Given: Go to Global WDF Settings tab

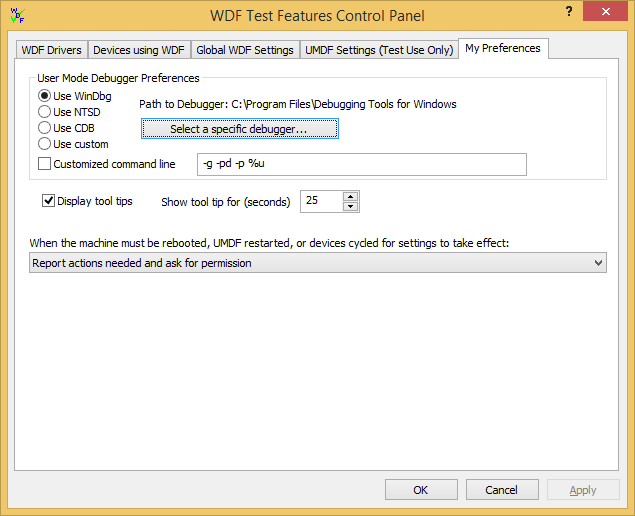Looking at the screenshot, I should click(x=245, y=50).
